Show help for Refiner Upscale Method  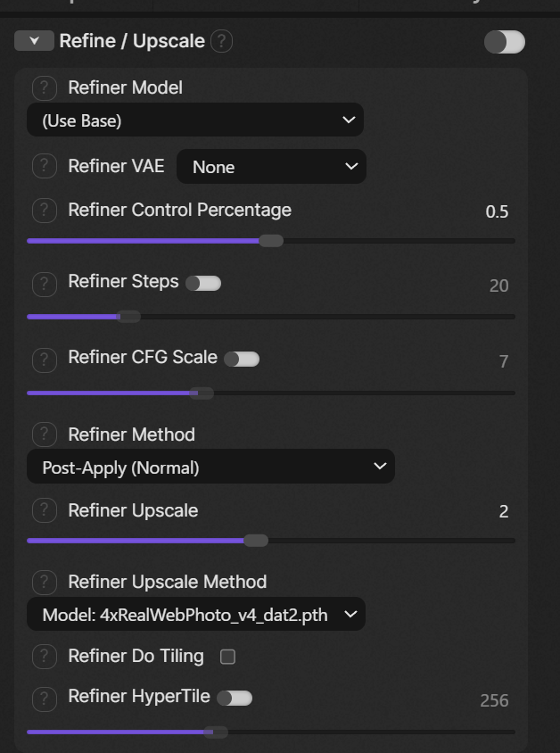point(44,582)
